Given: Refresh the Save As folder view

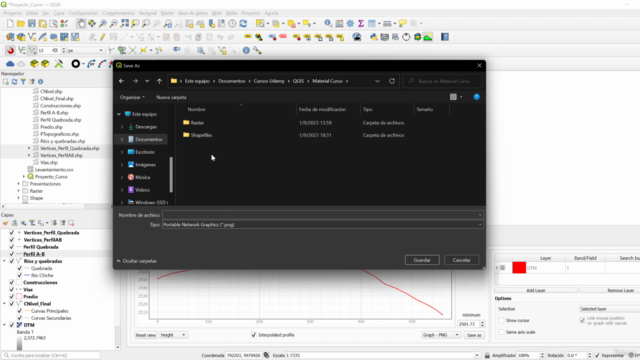Looking at the screenshot, I should coord(392,81).
